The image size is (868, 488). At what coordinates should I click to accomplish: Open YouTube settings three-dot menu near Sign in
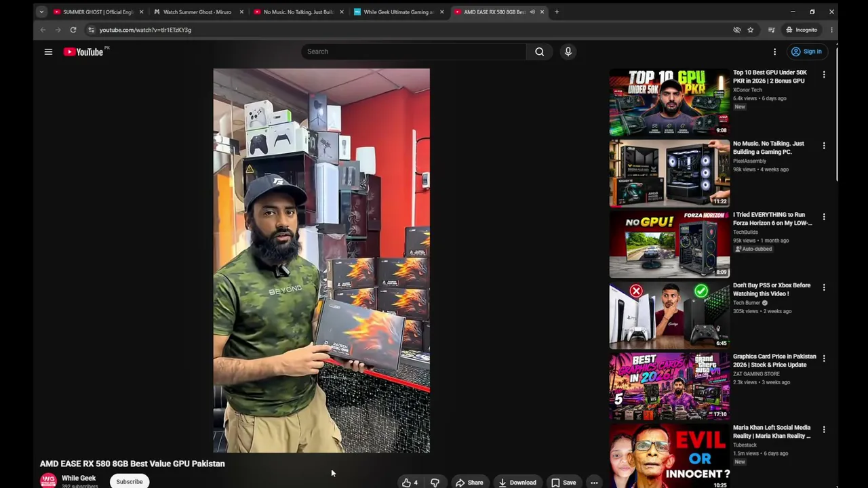774,52
